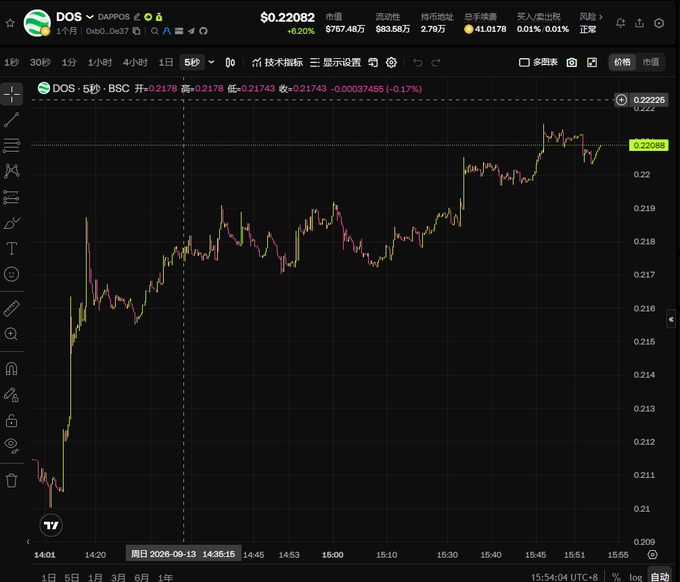This screenshot has height=582, width=680.
Task: Click the plus button beside price 0.22225
Action: [621, 100]
